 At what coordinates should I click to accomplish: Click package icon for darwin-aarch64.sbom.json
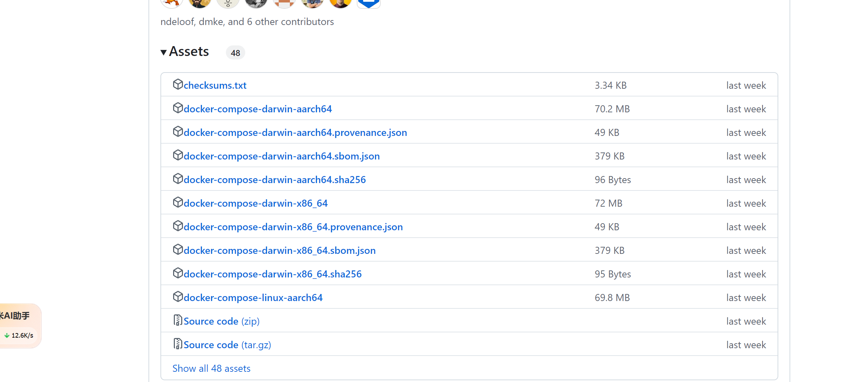pyautogui.click(x=178, y=155)
